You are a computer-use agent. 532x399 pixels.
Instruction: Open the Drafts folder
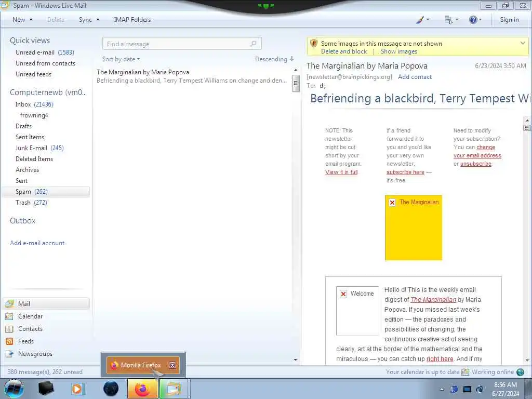(23, 126)
